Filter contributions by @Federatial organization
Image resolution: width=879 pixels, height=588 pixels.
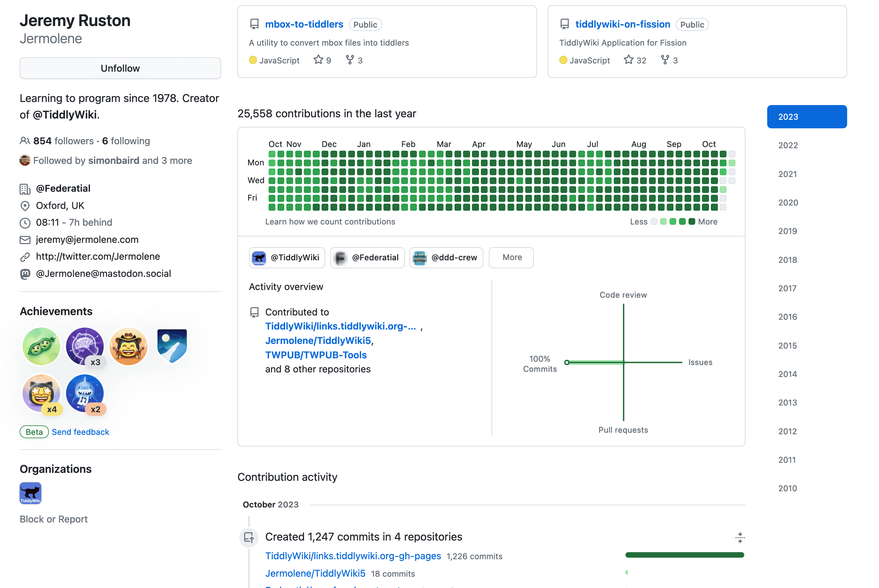click(x=367, y=258)
